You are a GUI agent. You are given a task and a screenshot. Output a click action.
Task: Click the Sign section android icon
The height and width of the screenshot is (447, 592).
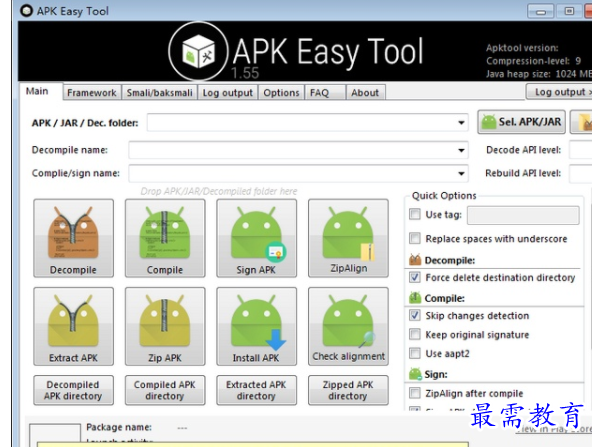tap(415, 374)
